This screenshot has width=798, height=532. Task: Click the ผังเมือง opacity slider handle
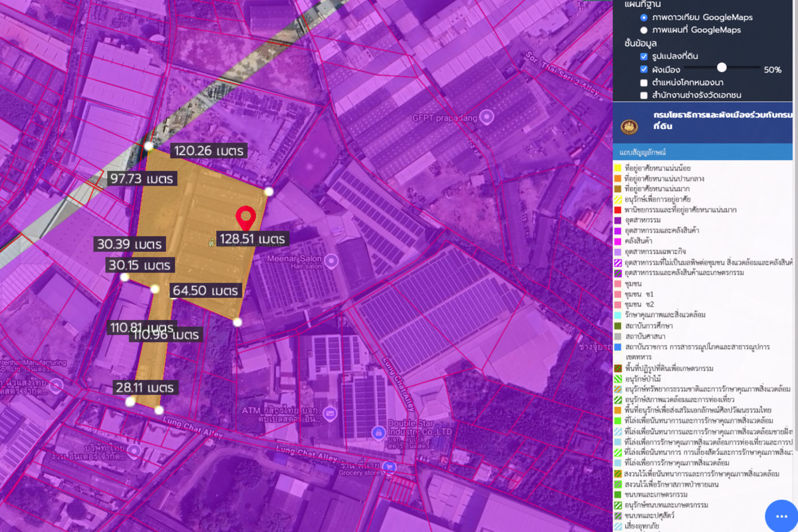point(722,67)
